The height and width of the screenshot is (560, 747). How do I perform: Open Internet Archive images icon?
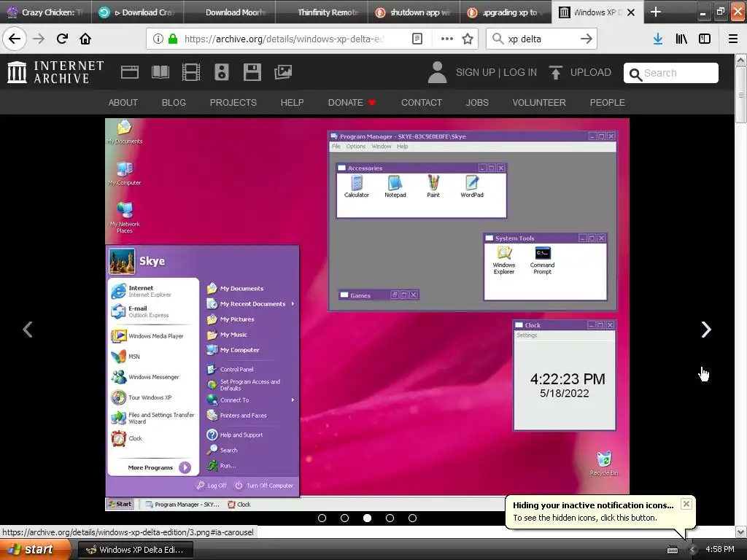[283, 72]
